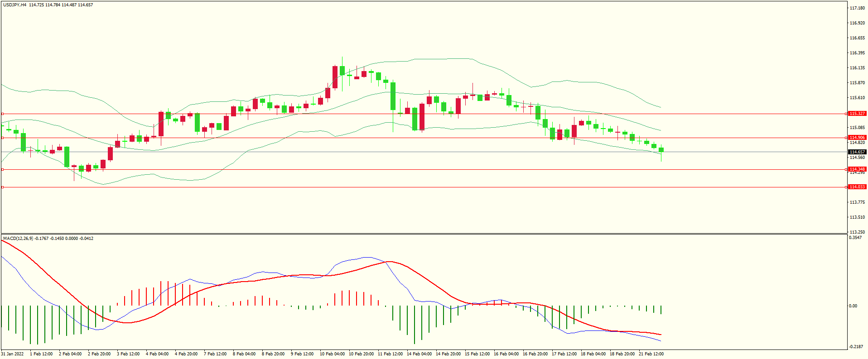Click the 31 Jan 2022 date label
The image size is (868, 359).
(x=12, y=354)
